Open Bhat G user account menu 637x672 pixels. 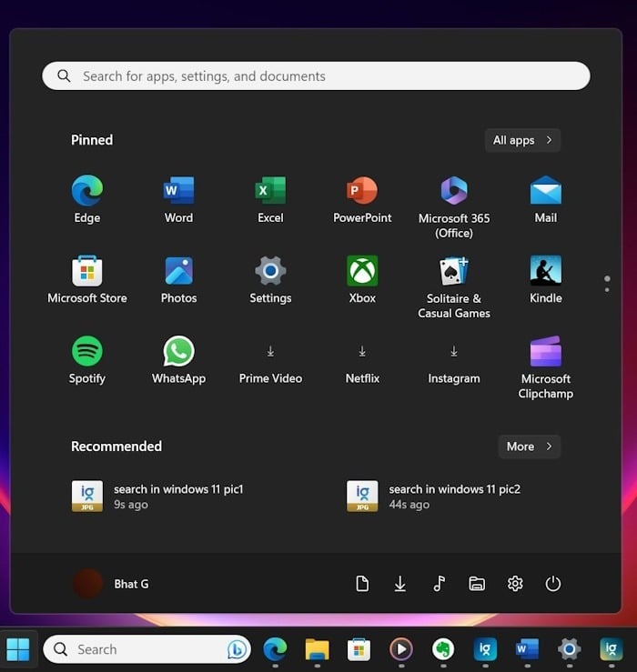[x=112, y=584]
